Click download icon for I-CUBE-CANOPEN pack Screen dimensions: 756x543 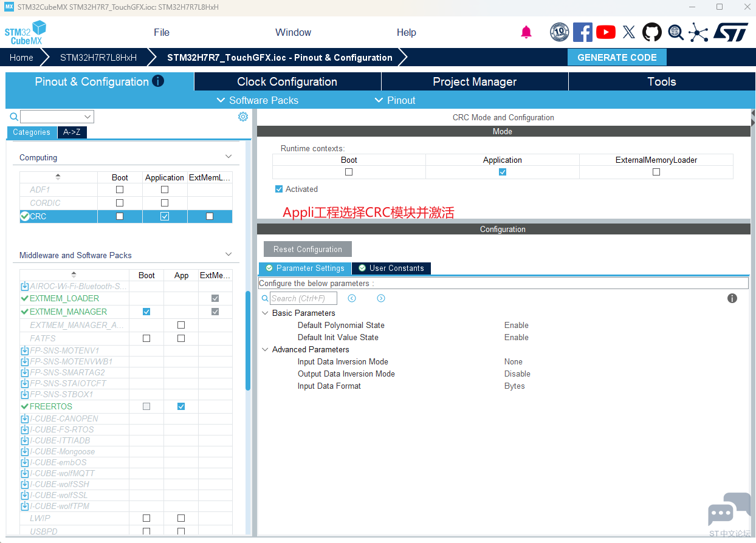(x=25, y=418)
